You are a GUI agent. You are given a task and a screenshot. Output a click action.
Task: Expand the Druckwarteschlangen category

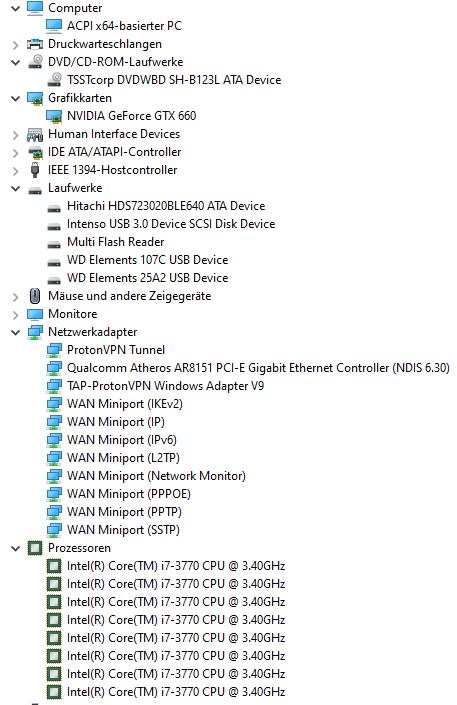tap(16, 45)
